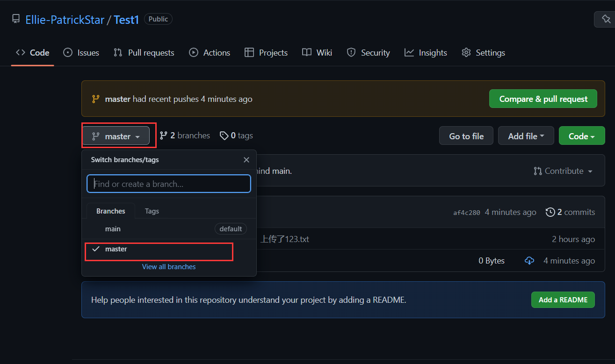Open the Wiki tab
Viewport: 615px width, 364px height.
click(317, 53)
